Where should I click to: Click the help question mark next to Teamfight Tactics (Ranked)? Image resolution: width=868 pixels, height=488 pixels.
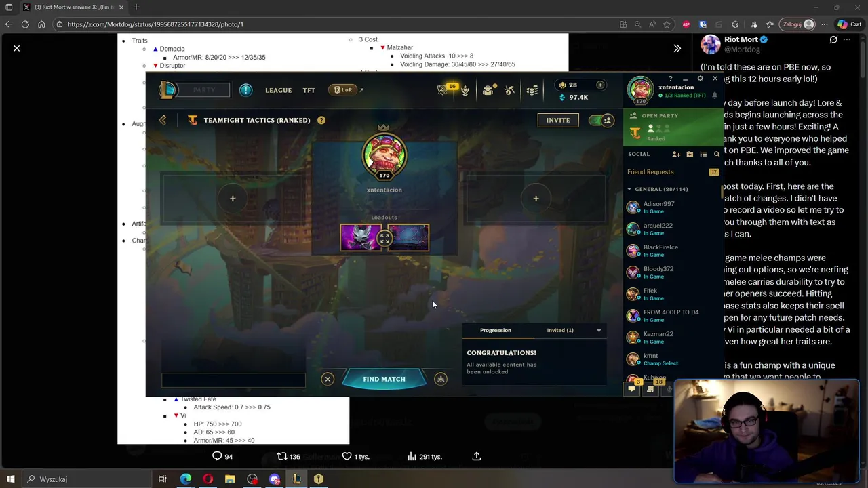[321, 120]
